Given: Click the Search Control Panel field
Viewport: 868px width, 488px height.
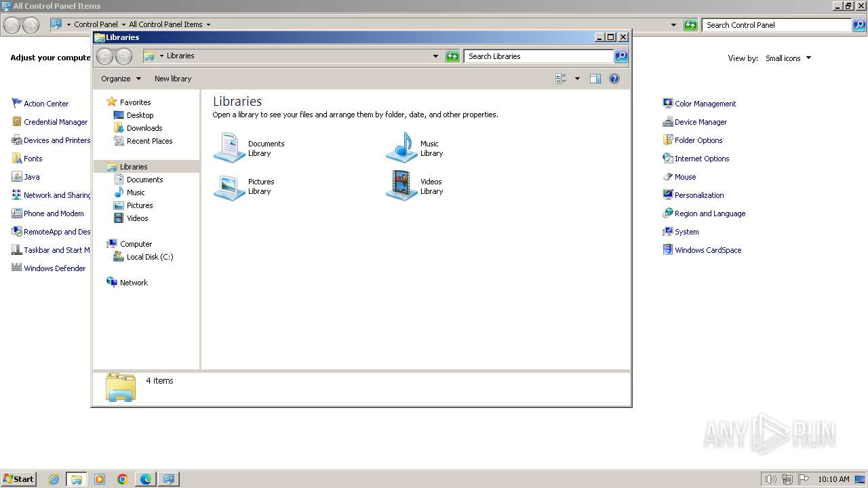Looking at the screenshot, I should tap(777, 25).
